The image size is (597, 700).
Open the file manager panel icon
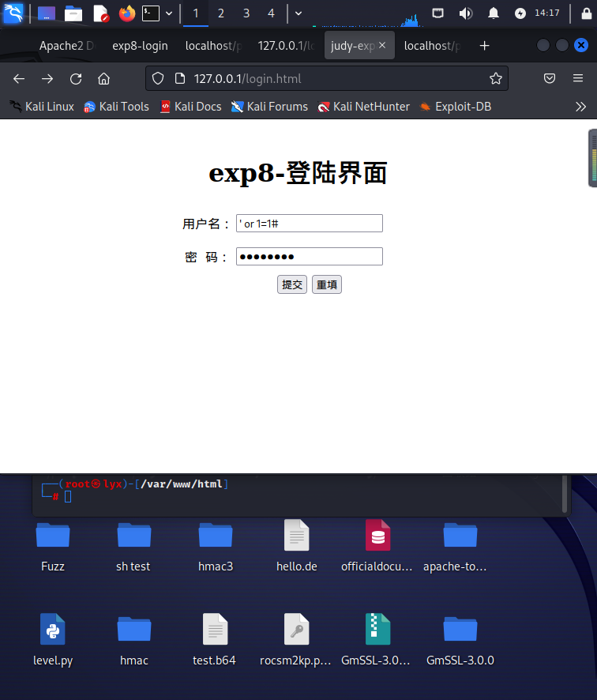[x=73, y=13]
